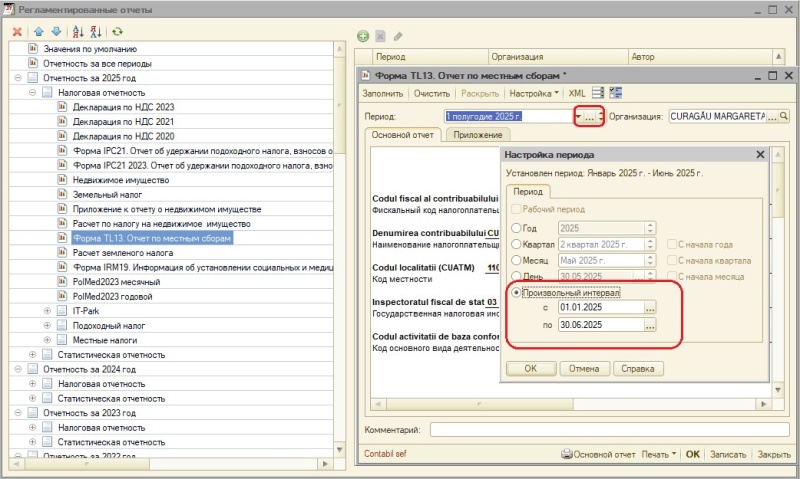Click Очистить in the form toolbar

[x=432, y=93]
